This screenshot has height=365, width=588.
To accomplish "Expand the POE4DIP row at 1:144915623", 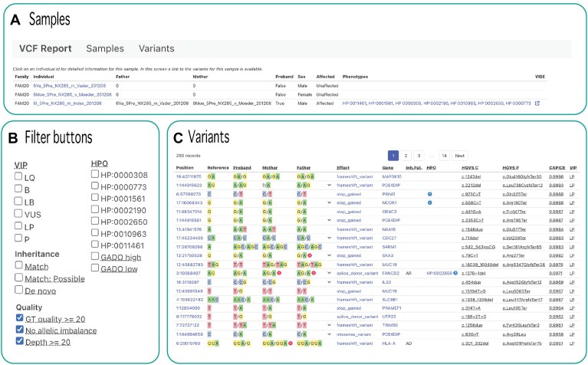I will tap(328, 186).
